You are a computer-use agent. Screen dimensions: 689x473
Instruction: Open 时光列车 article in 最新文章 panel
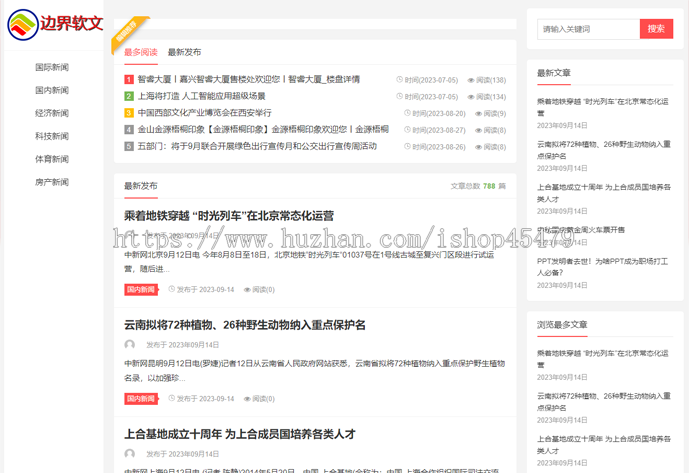[602, 107]
